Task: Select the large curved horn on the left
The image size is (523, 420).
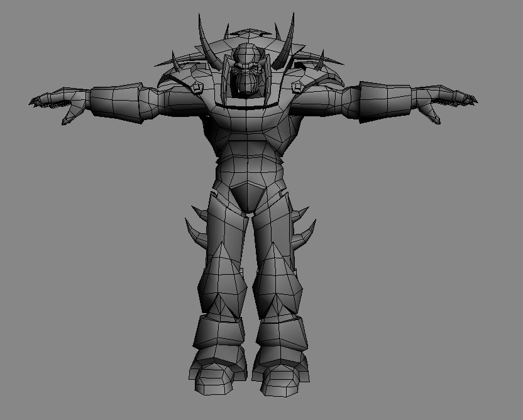Action: pyautogui.click(x=207, y=43)
